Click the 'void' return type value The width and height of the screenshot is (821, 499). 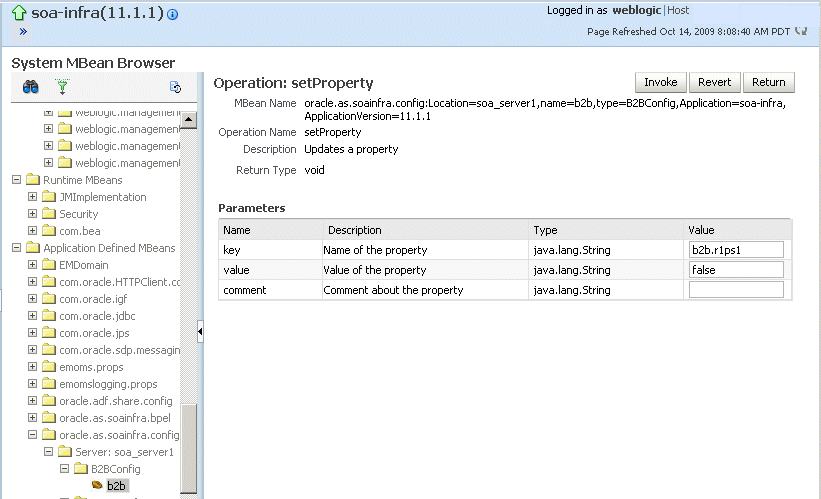point(314,170)
